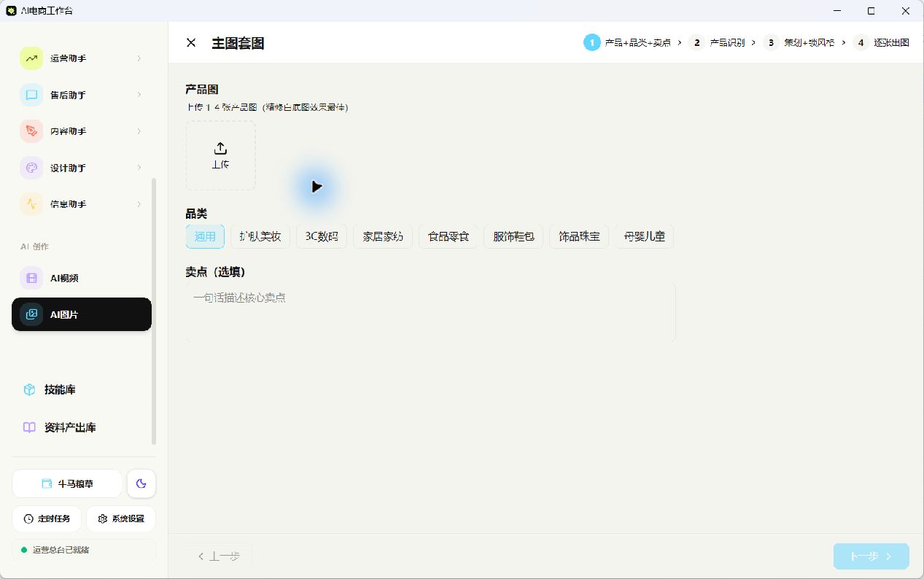Image resolution: width=924 pixels, height=579 pixels.
Task: Click the 信息助手 pulse icon
Action: 31,204
